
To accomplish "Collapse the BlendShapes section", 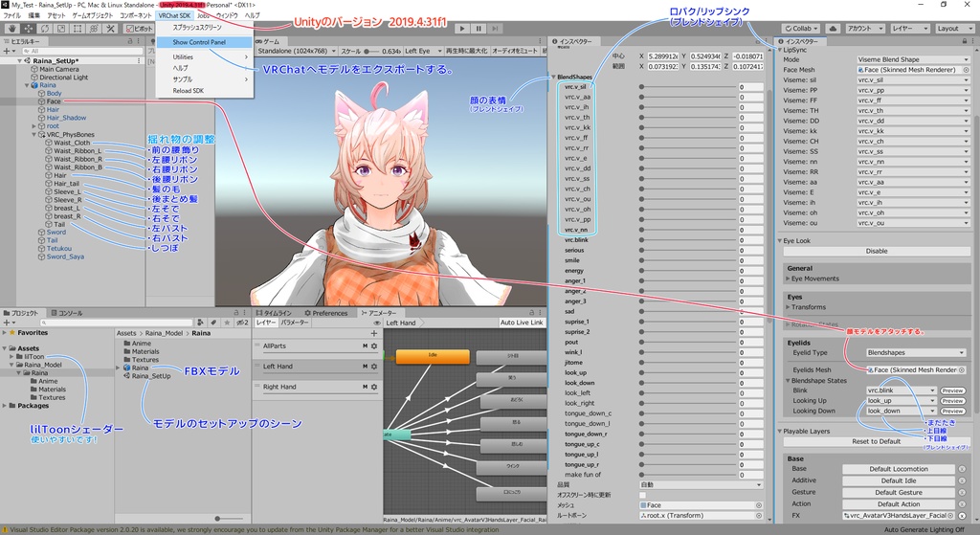I will (553, 77).
